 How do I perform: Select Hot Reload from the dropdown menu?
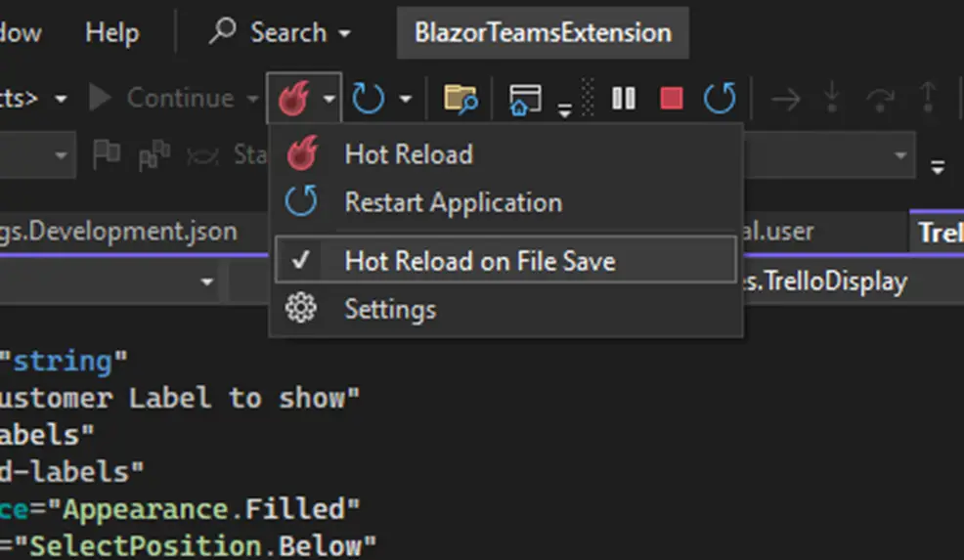tap(408, 154)
